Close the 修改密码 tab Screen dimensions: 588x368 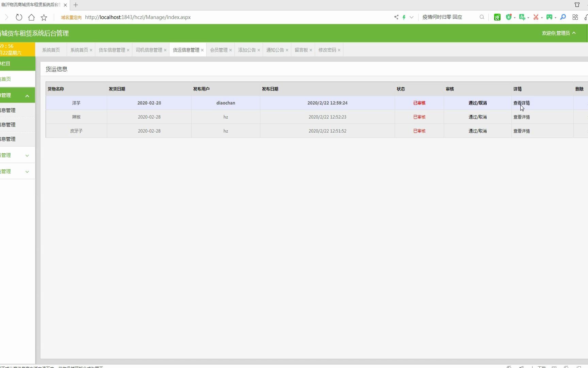[339, 50]
